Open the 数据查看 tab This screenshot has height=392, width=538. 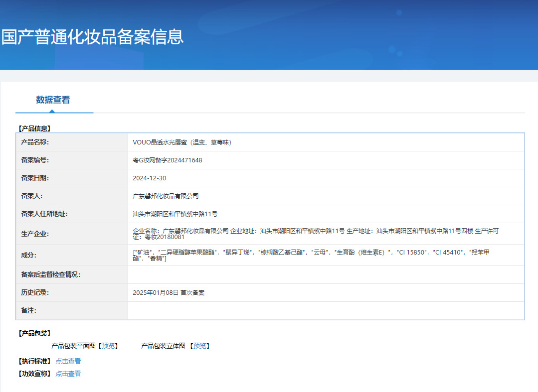click(53, 100)
